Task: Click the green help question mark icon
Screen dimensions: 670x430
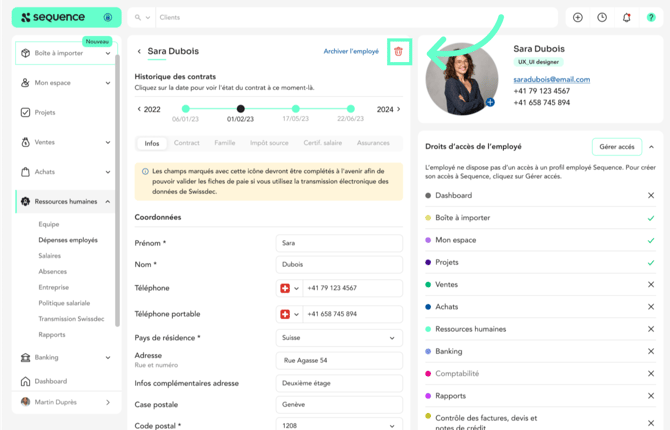Action: pyautogui.click(x=651, y=18)
